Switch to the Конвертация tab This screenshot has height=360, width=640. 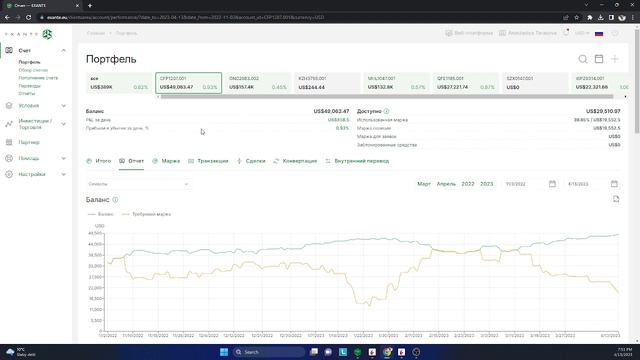pos(295,161)
